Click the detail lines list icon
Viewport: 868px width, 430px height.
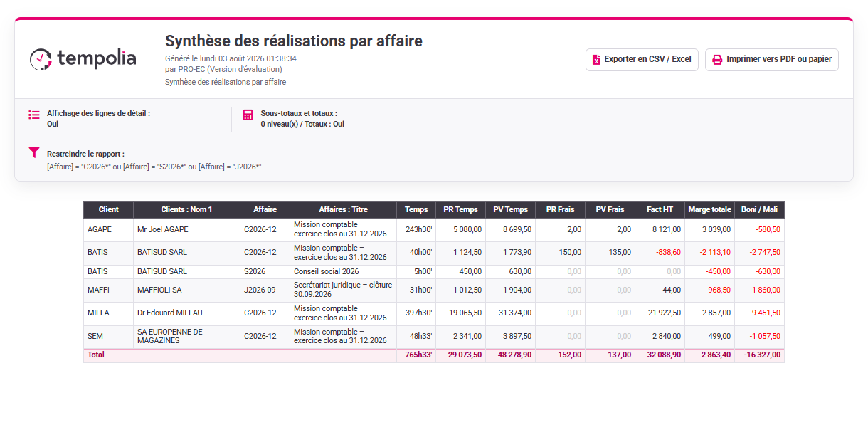coord(34,115)
